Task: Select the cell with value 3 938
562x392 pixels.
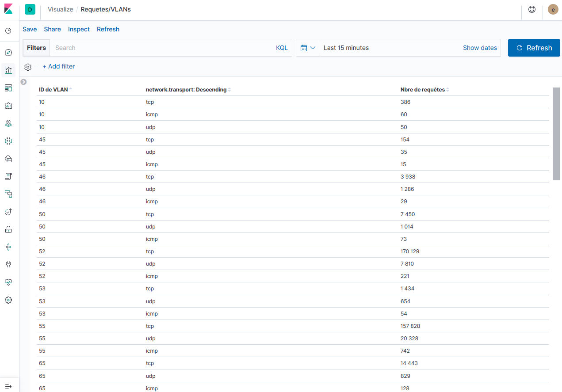Action: (408, 176)
